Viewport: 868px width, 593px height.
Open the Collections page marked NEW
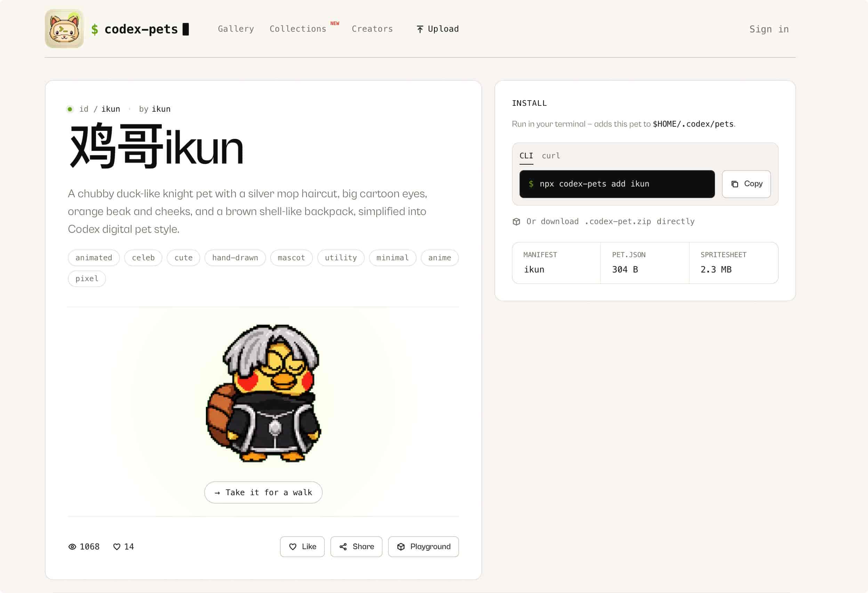pos(298,29)
